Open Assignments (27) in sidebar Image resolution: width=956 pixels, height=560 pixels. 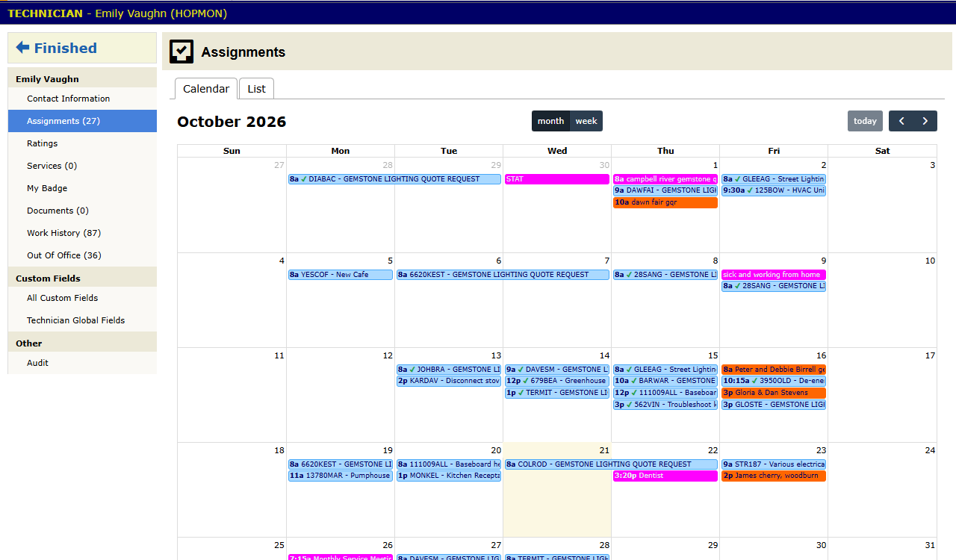click(82, 121)
